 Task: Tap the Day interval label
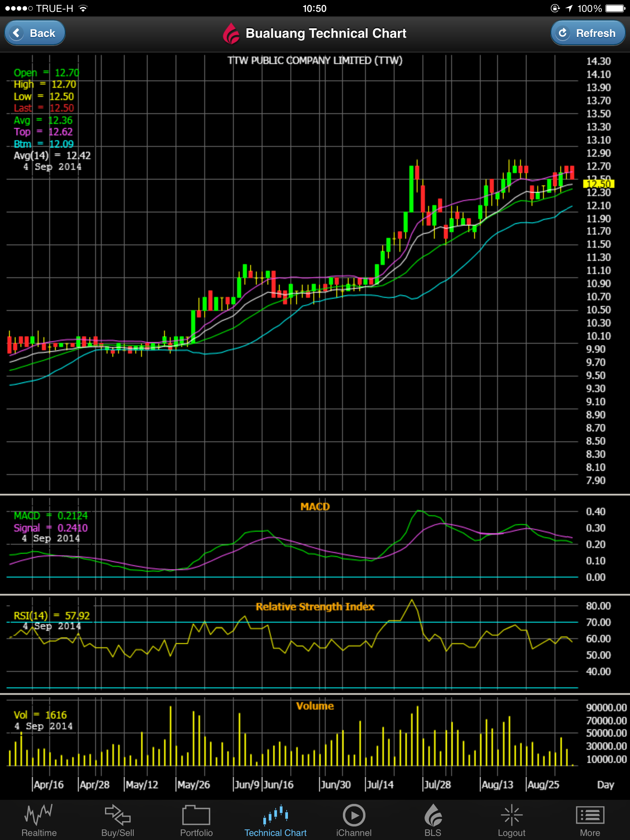tap(605, 785)
